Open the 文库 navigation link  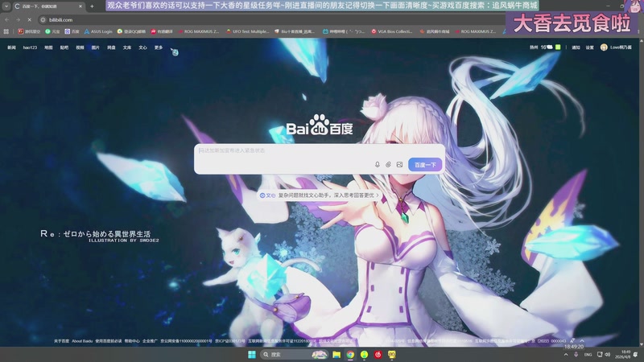(x=127, y=47)
